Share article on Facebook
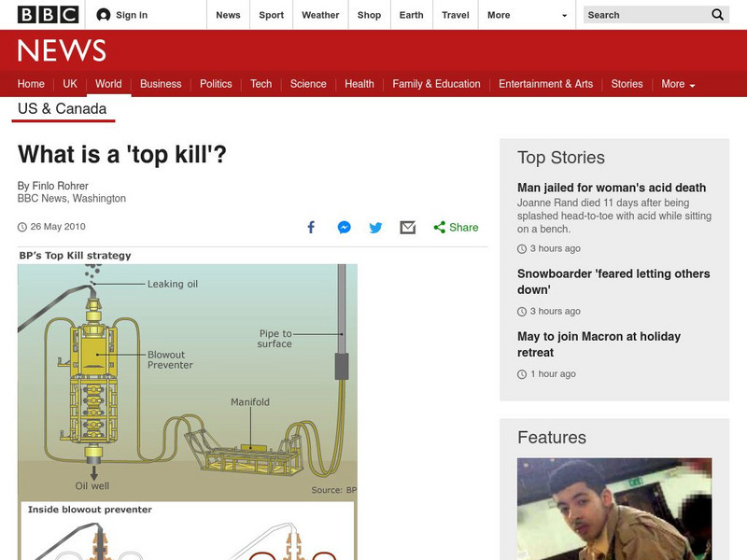 311,227
